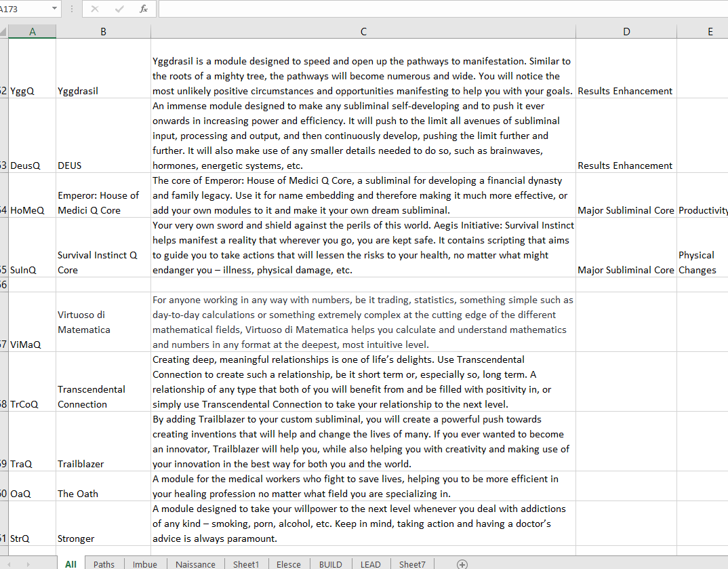Screen dimensions: 728x569
Task: Select column A header
Action: [32, 32]
